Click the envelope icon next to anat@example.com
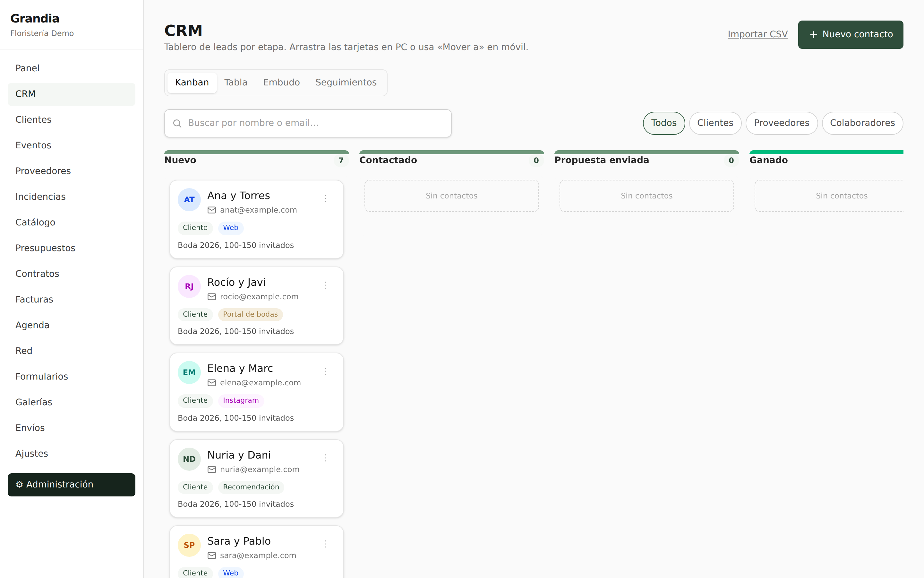This screenshot has height=578, width=924. (211, 210)
